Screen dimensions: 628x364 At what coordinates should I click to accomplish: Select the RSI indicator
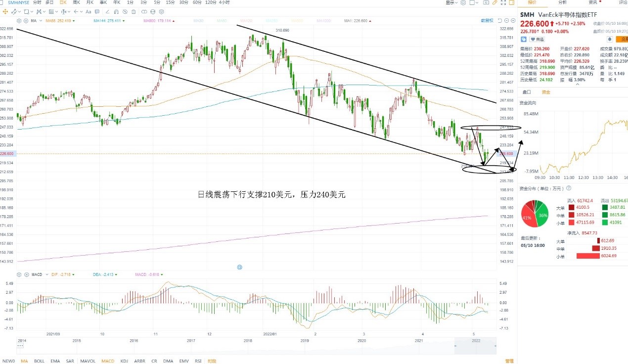tap(198, 361)
